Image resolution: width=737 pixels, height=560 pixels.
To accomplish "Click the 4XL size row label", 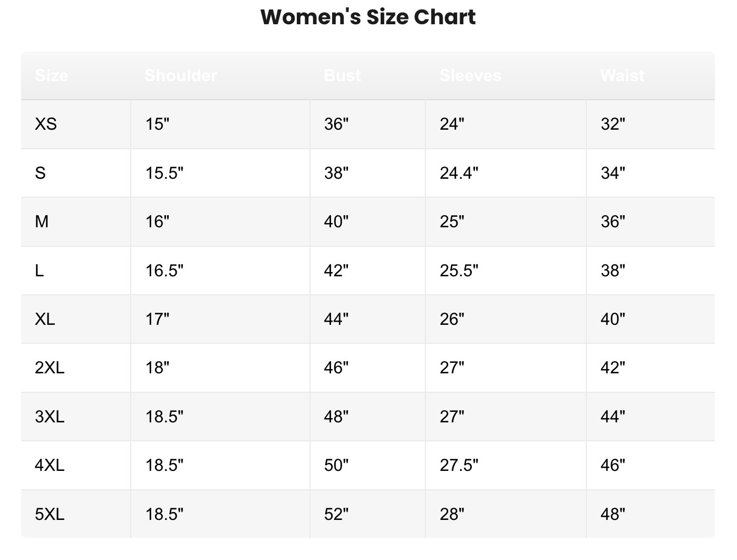I will (50, 465).
